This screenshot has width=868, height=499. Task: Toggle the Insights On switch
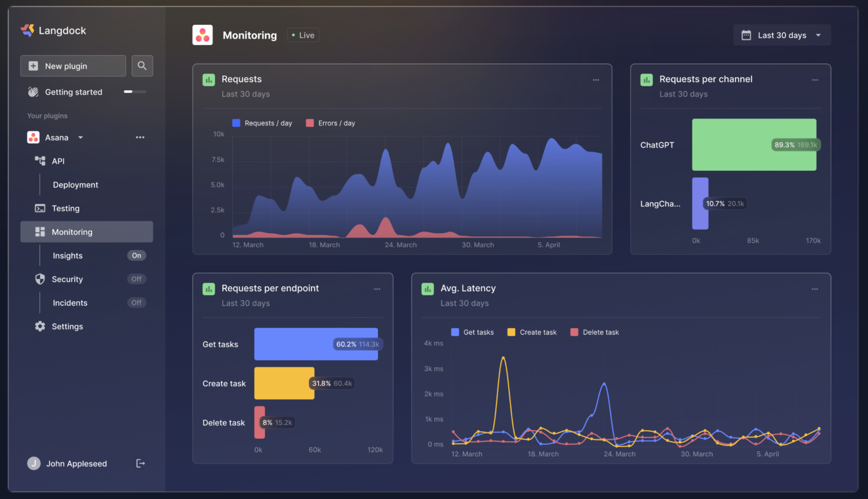click(137, 255)
